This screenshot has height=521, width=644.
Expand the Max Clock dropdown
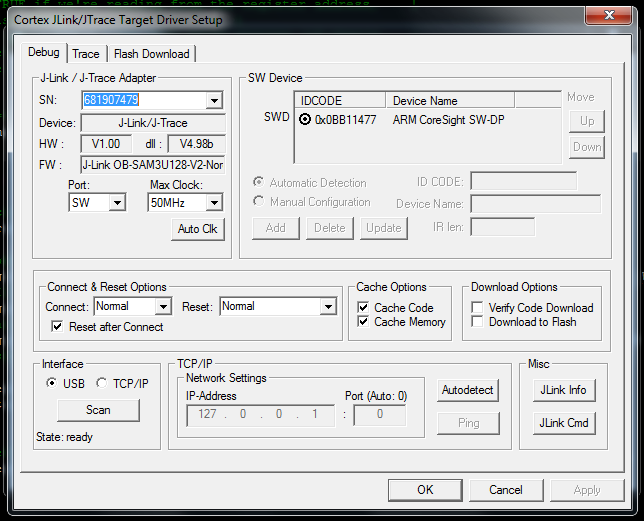click(x=213, y=203)
